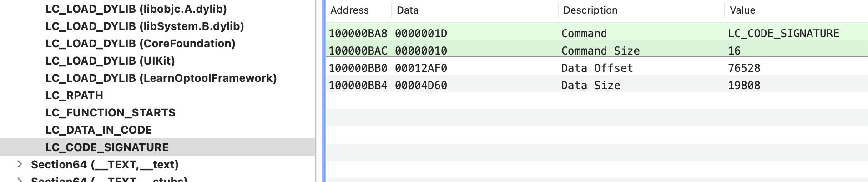Click the Address column header

point(349,10)
